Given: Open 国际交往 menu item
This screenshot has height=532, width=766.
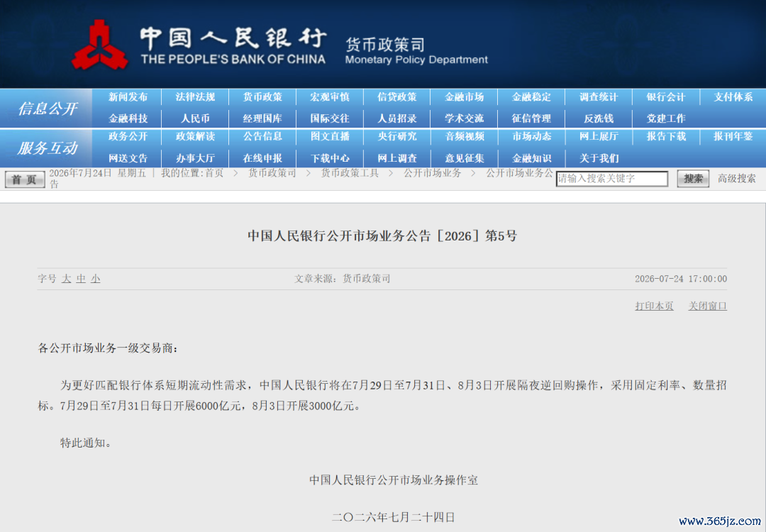Looking at the screenshot, I should [330, 118].
